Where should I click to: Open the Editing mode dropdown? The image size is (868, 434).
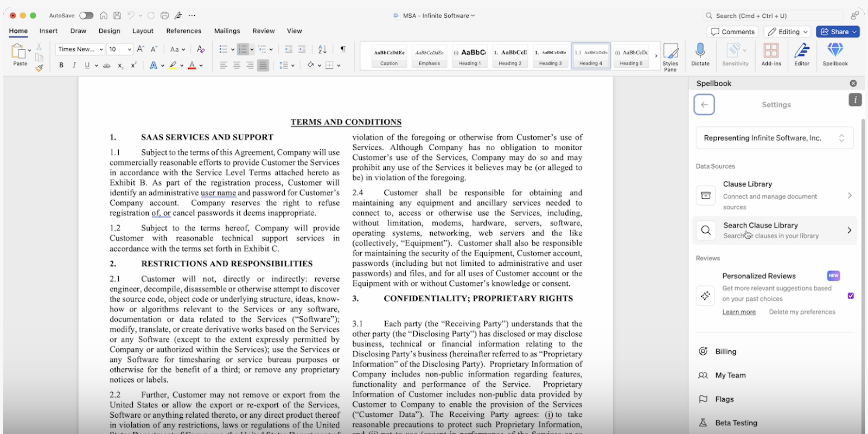coord(787,32)
